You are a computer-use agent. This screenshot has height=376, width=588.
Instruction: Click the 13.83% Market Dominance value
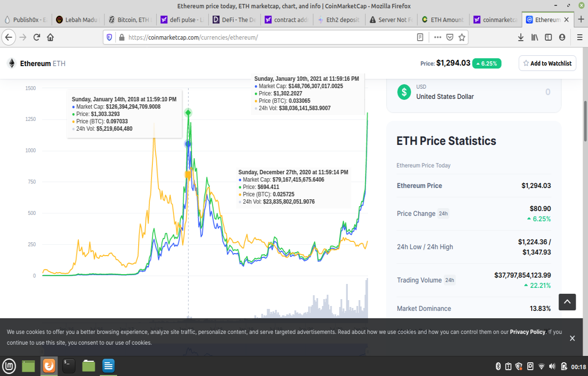540,308
